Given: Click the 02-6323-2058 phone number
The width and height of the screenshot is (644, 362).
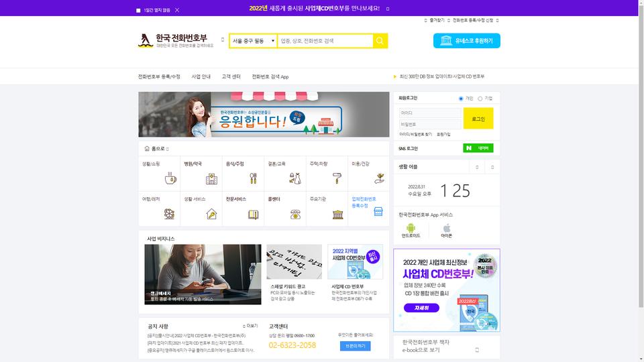Looking at the screenshot, I should pyautogui.click(x=292, y=345).
